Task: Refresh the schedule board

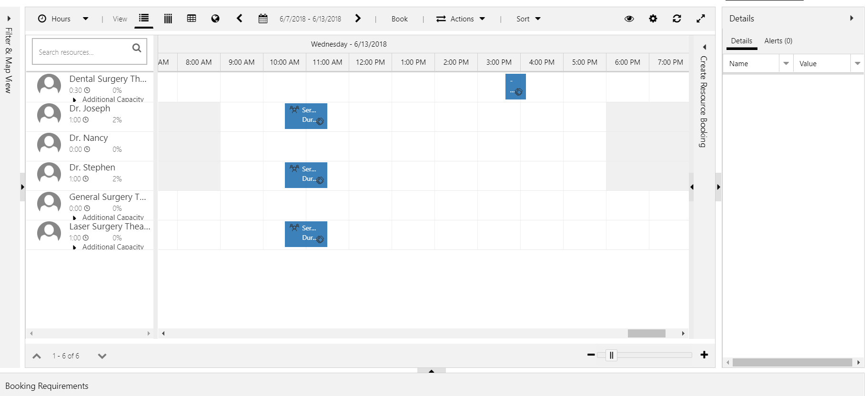Action: pyautogui.click(x=677, y=19)
